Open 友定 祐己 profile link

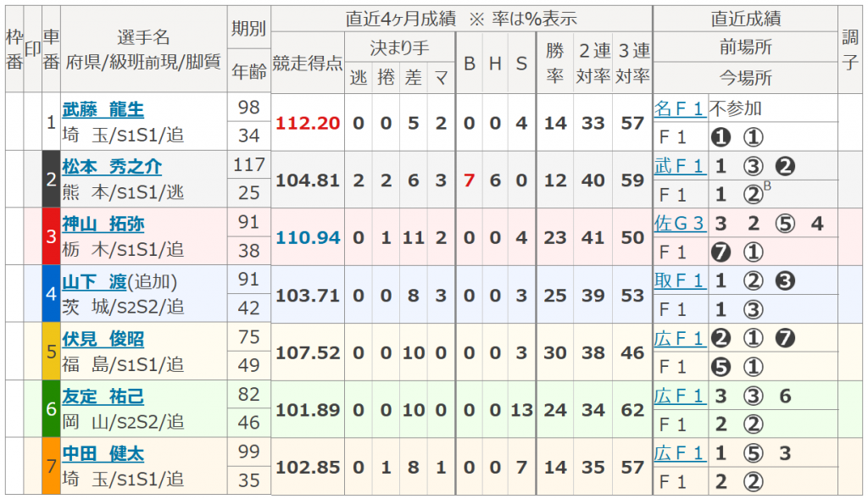coord(103,396)
